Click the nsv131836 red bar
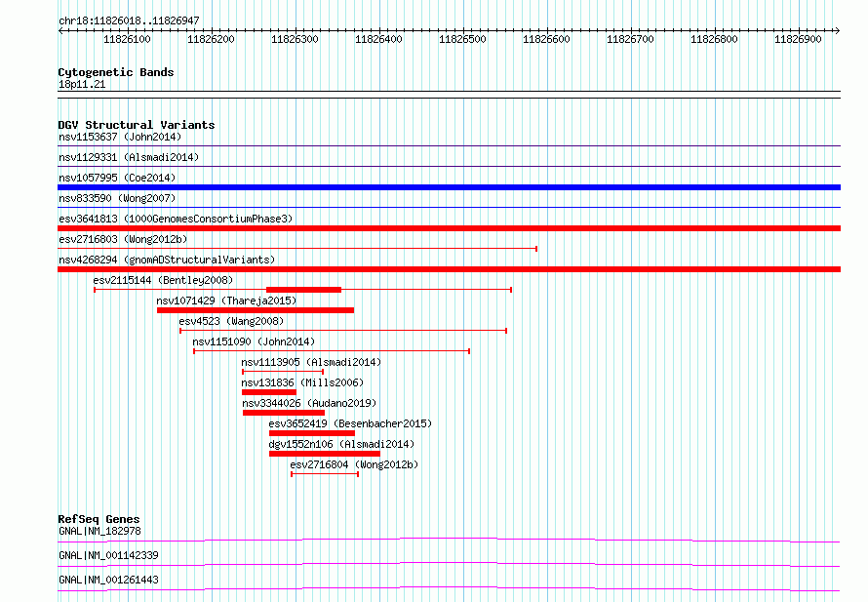Viewport: 868px width, 602px height. pos(269,392)
